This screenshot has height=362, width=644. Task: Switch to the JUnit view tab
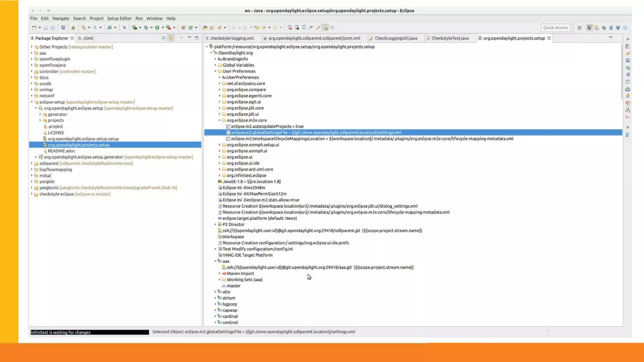[88, 38]
